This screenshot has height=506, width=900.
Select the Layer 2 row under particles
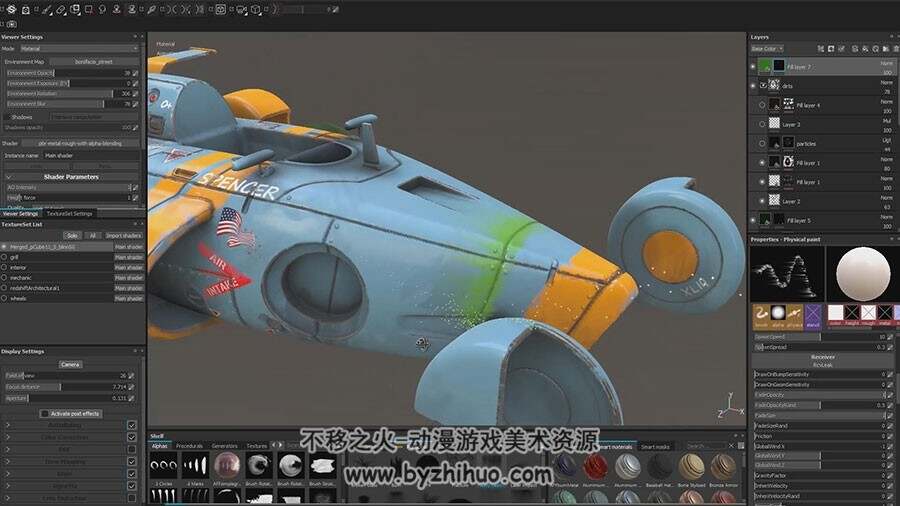(824, 201)
